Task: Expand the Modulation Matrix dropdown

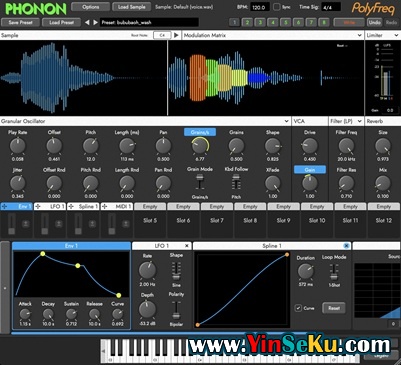Action: tap(360, 35)
